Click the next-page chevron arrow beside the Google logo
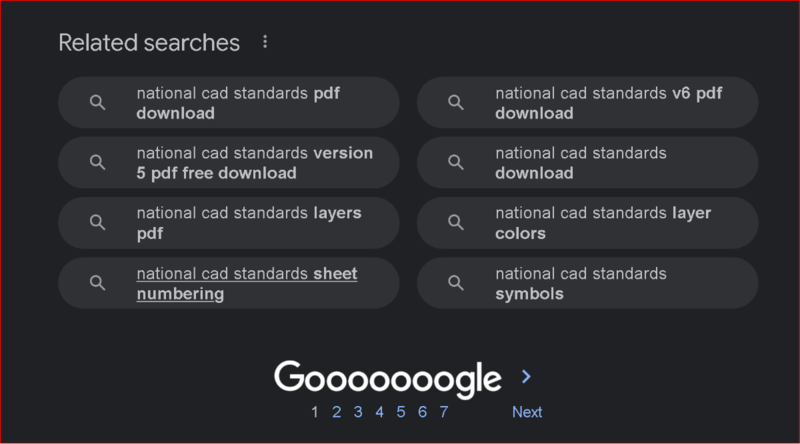This screenshot has width=800, height=444. pyautogui.click(x=527, y=377)
